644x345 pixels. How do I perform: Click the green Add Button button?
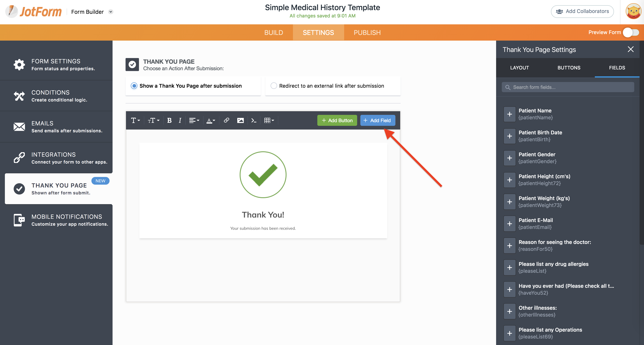click(x=337, y=120)
